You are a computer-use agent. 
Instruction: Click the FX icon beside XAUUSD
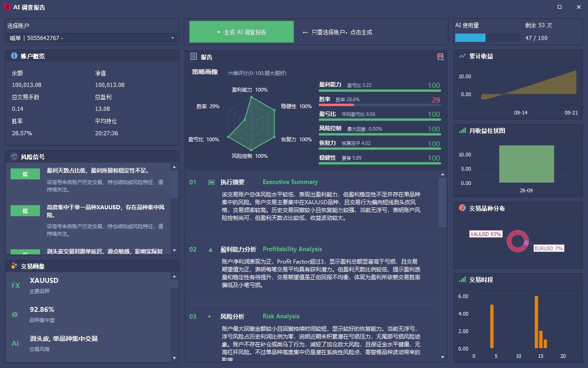[16, 286]
